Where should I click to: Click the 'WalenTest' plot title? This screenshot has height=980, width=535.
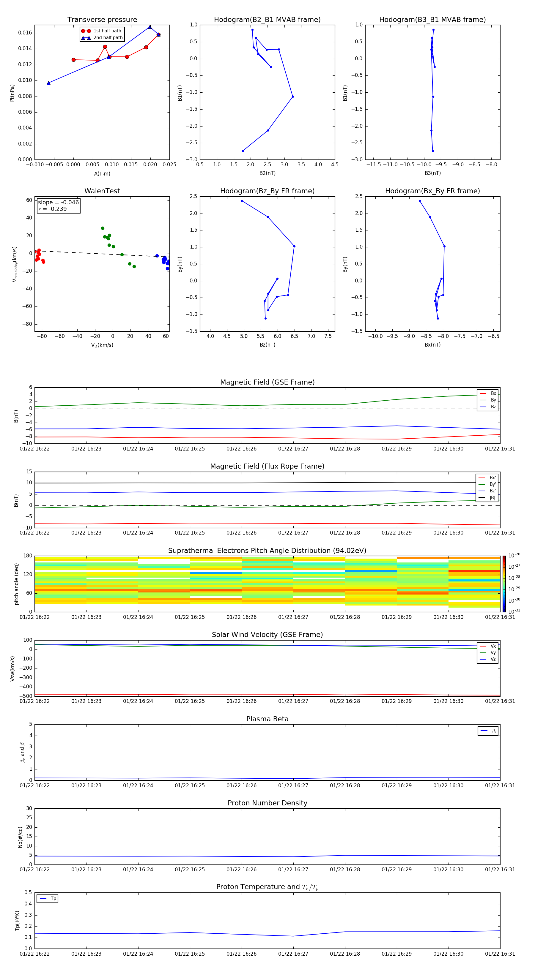[102, 191]
